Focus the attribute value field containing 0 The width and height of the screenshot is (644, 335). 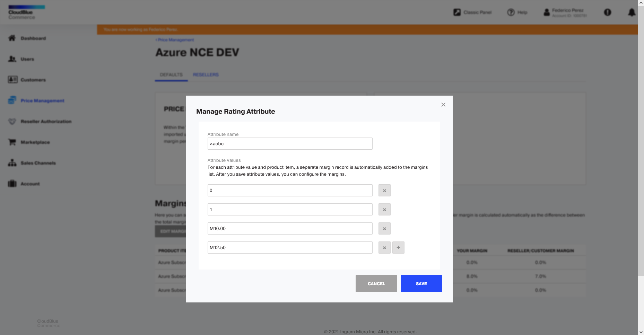(x=290, y=191)
